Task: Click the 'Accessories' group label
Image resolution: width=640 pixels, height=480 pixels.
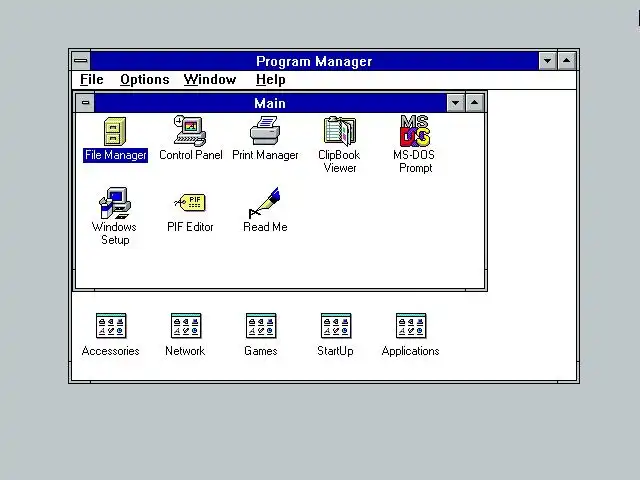Action: 111,351
